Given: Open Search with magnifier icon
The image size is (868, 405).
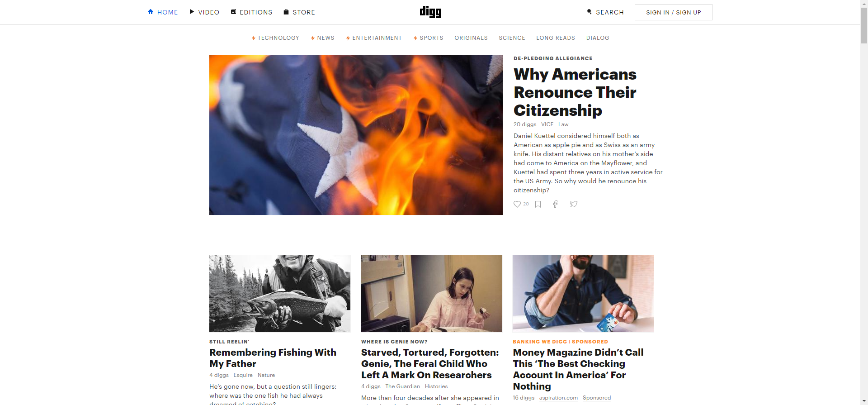Looking at the screenshot, I should (x=589, y=12).
